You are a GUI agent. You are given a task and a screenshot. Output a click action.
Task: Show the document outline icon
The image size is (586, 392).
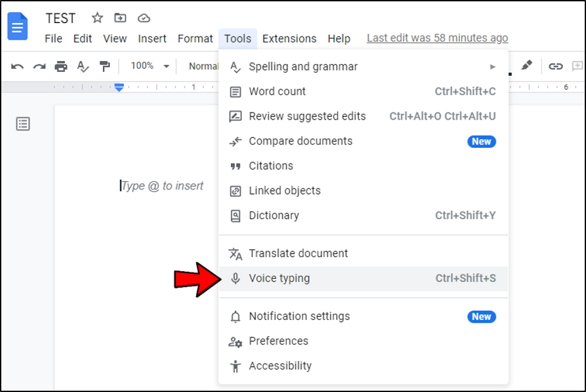click(x=23, y=124)
